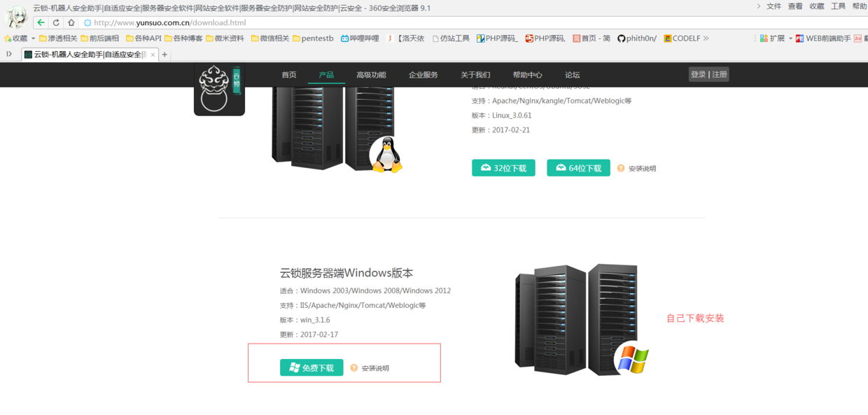The width and height of the screenshot is (868, 415).
Task: Open the 文件 menu
Action: [x=773, y=6]
